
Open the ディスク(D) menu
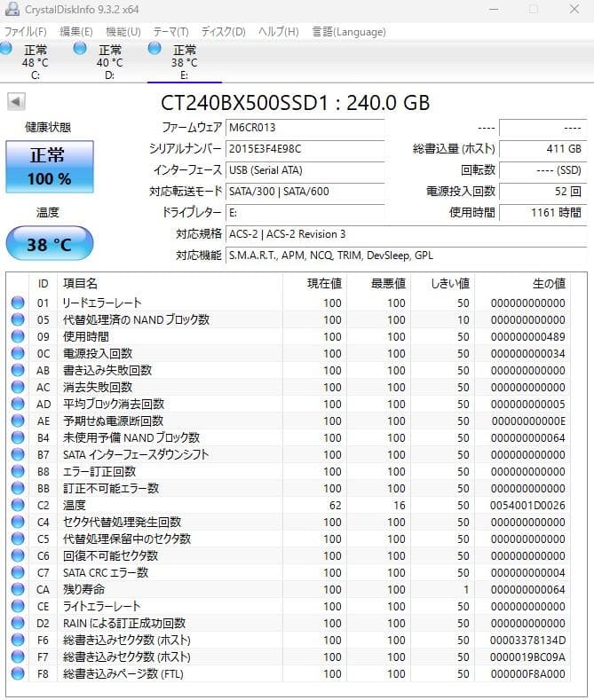pyautogui.click(x=224, y=32)
